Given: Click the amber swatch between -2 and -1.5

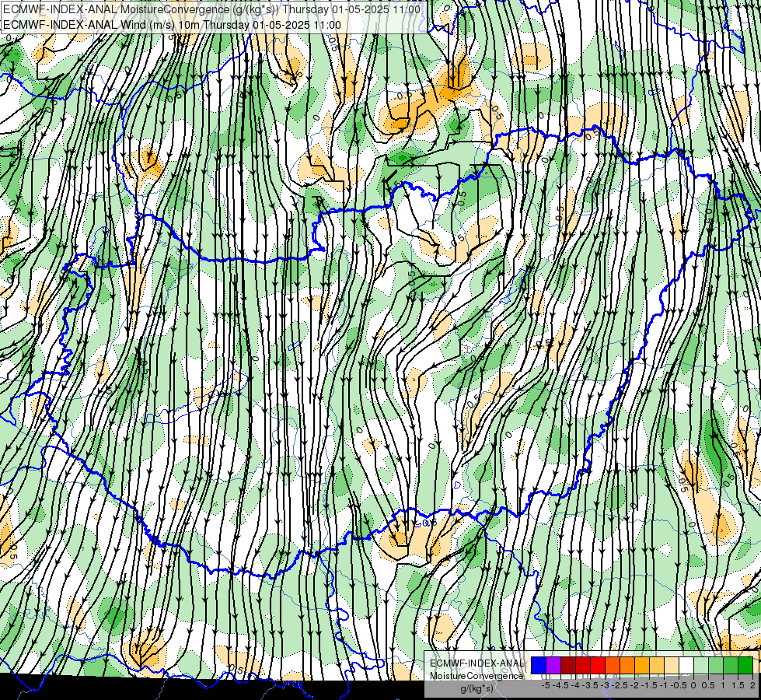Looking at the screenshot, I should coord(642,665).
